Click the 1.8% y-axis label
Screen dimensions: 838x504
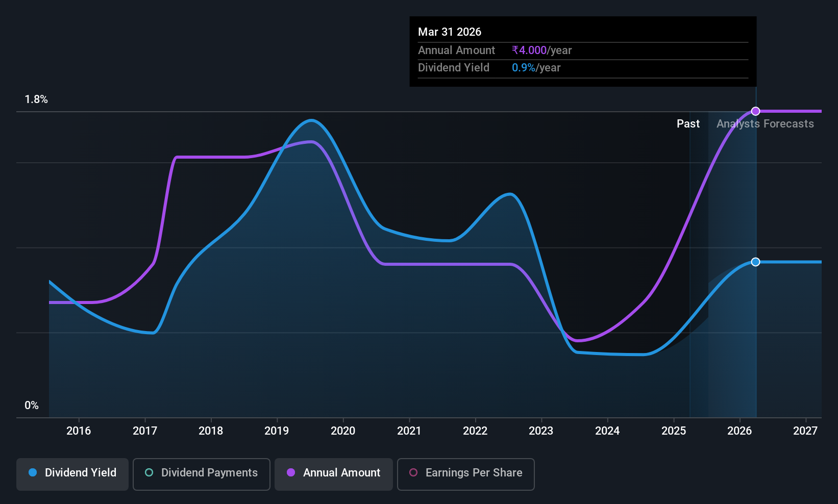[36, 99]
